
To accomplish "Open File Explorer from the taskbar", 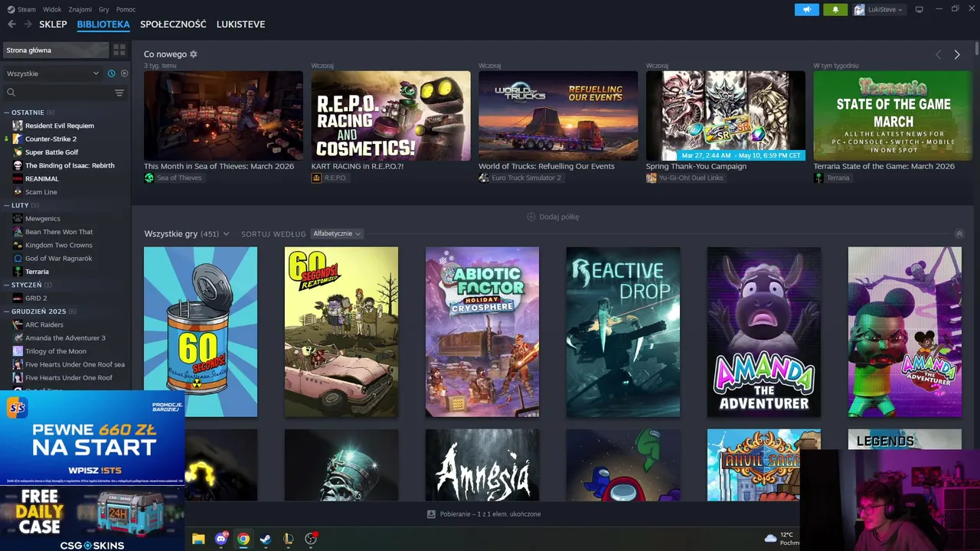I will click(198, 539).
